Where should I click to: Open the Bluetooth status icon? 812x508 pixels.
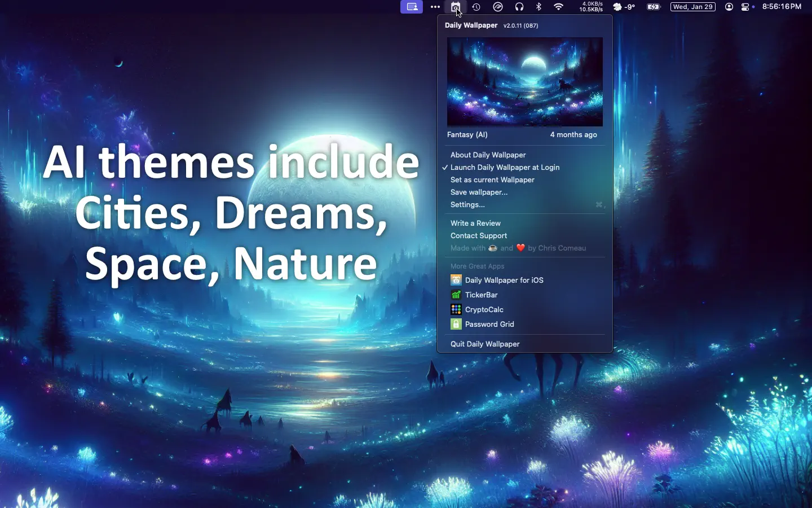click(x=539, y=7)
